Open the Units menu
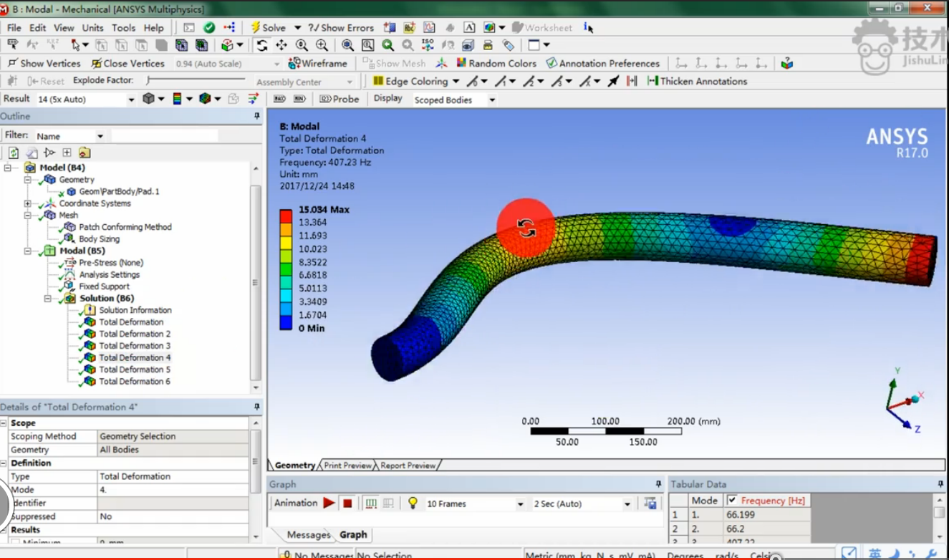The height and width of the screenshot is (560, 949). click(x=92, y=28)
